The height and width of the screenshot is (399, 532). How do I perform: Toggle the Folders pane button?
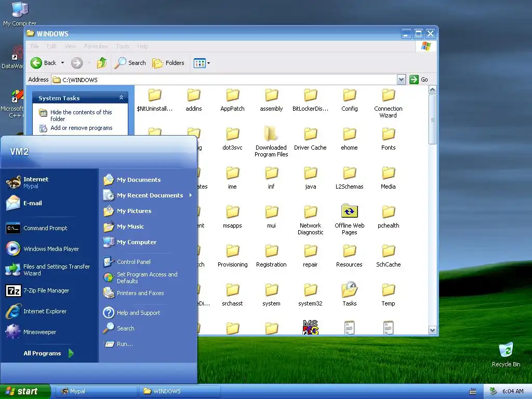pos(168,63)
